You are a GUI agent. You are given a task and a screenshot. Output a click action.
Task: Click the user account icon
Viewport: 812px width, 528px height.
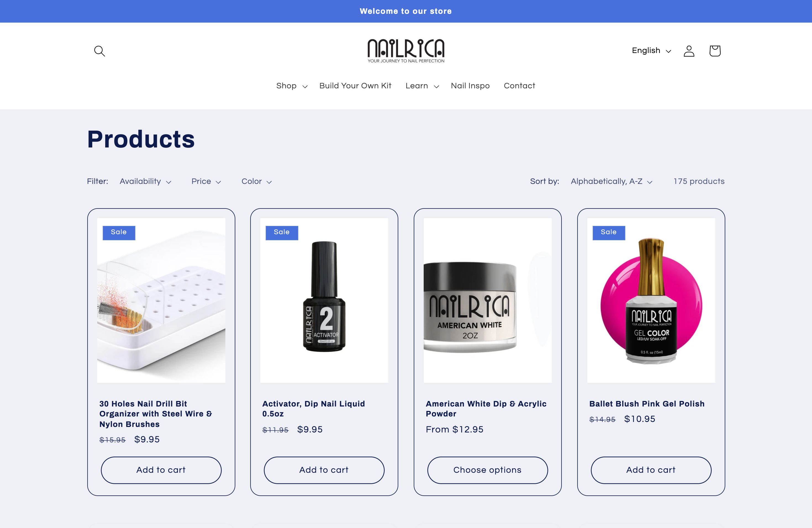[x=689, y=50]
